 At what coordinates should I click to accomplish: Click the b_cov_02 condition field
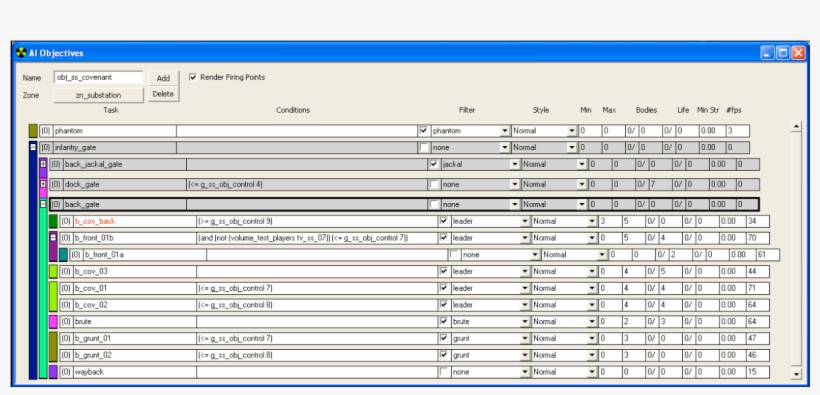pos(317,305)
